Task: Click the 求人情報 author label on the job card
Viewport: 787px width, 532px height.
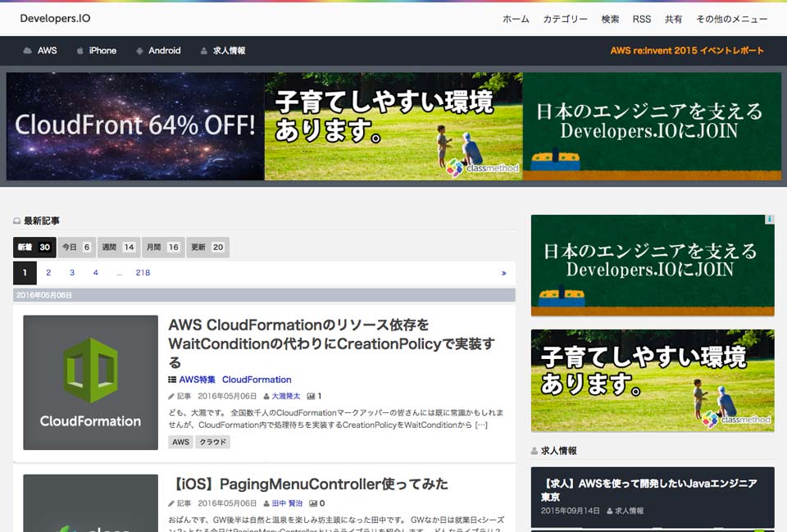Action: [629, 511]
